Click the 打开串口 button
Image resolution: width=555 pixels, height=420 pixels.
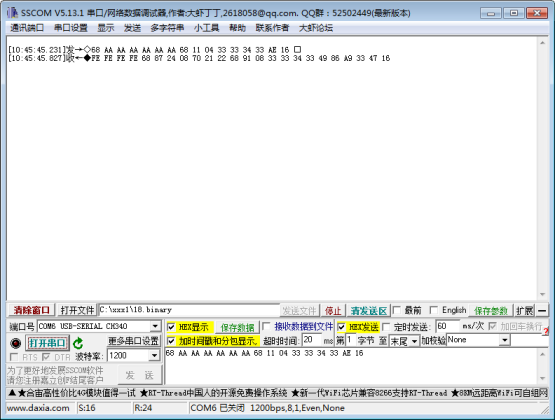click(47, 343)
